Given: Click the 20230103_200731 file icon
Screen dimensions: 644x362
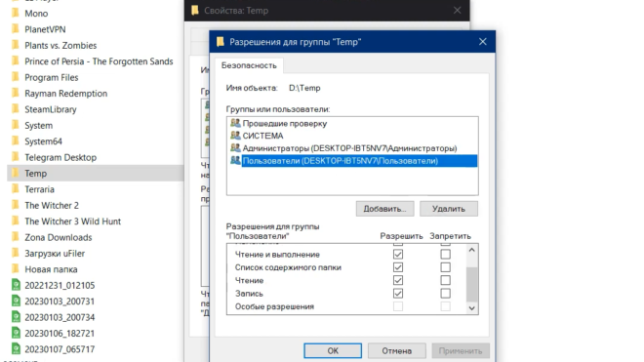Looking at the screenshot, I should pos(16,302).
